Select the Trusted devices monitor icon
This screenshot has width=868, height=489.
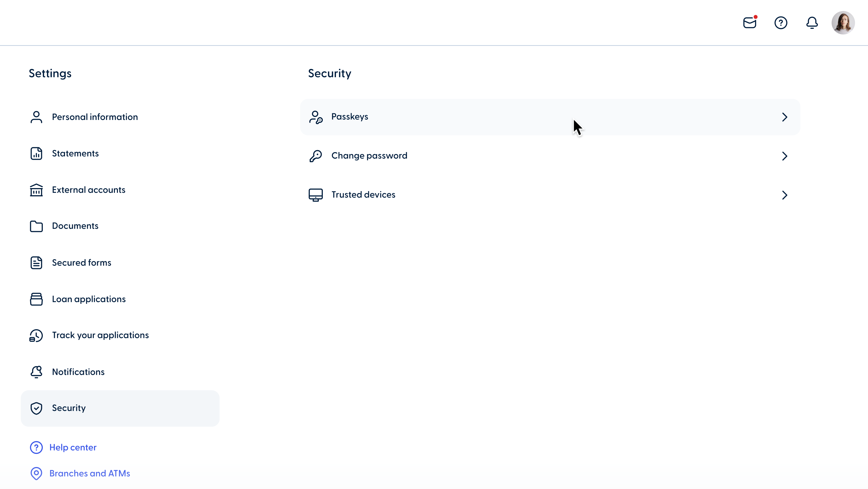coord(315,195)
